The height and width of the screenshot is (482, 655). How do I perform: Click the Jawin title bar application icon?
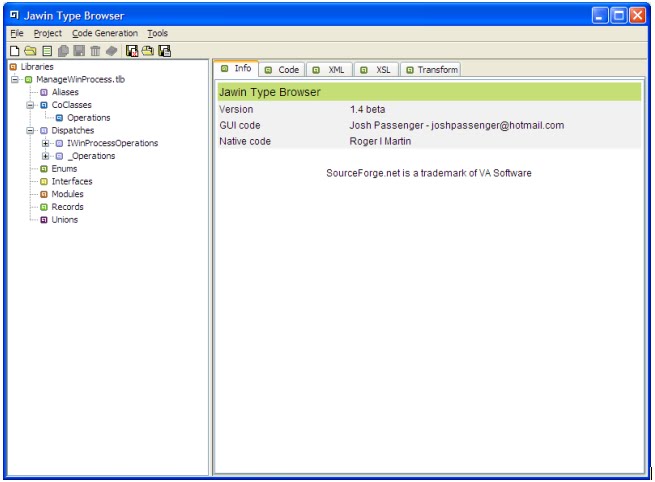pyautogui.click(x=14, y=15)
